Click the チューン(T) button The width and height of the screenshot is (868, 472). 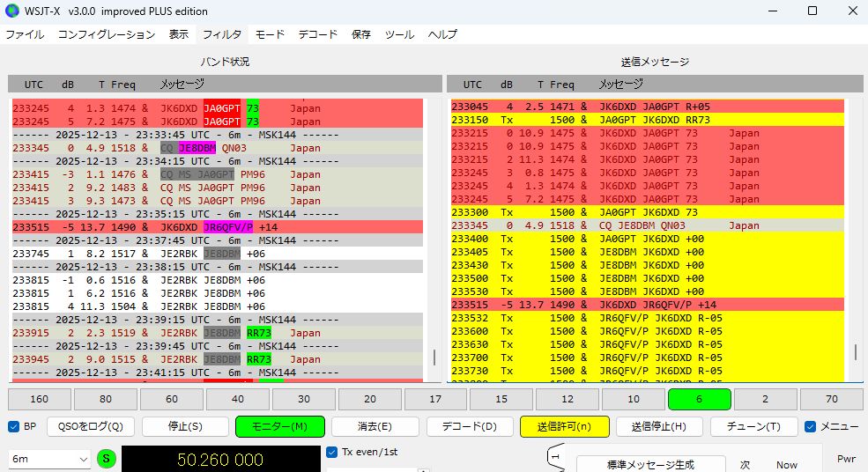click(x=754, y=426)
